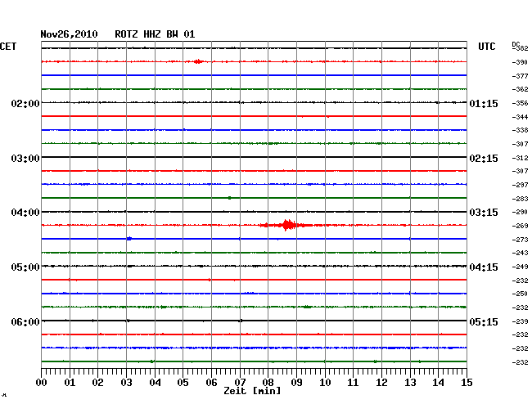Click the DC offset value -312
532x404 pixels.
[x=520, y=158]
